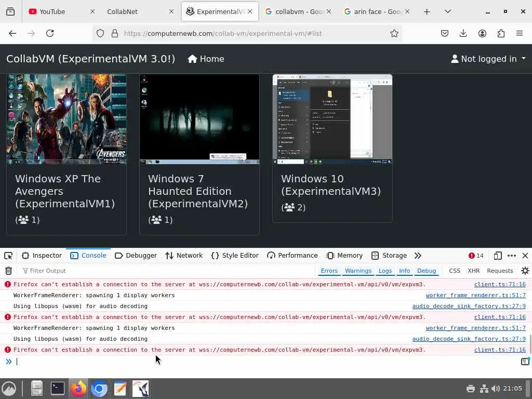Clear the console output with trash icon

point(8,271)
